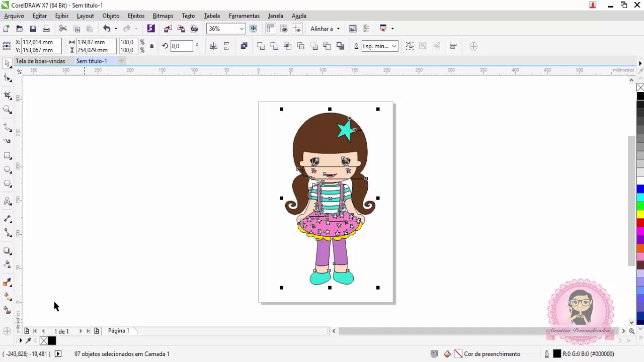The image size is (644, 362).
Task: Open the zoom level 36% dropdown
Action: [x=242, y=29]
